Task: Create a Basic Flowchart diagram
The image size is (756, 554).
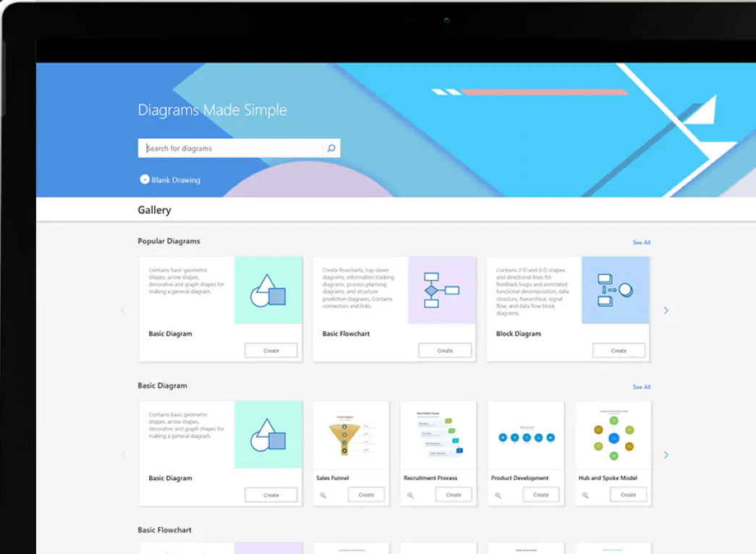Action: click(x=444, y=349)
